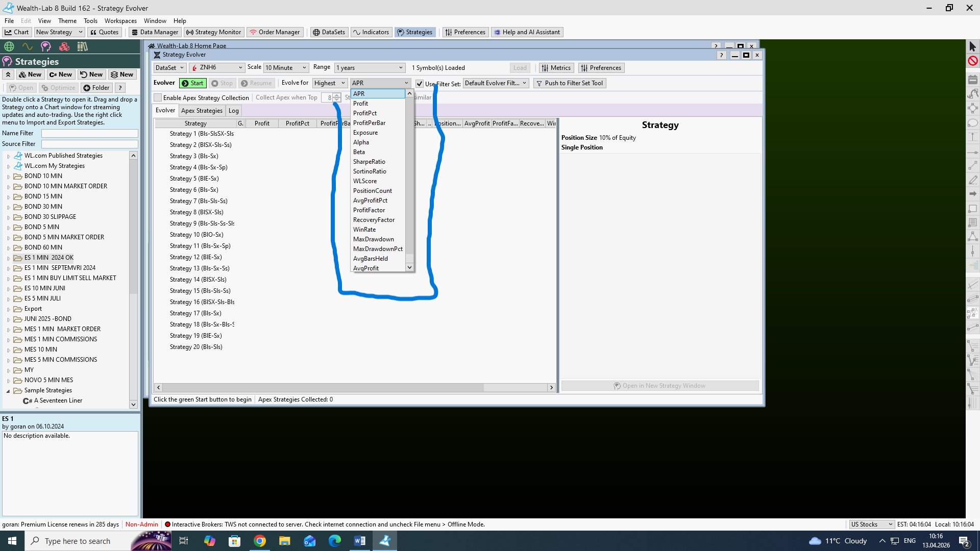Toggle the Use Filter Set checkbox
The width and height of the screenshot is (980, 551).
(420, 84)
